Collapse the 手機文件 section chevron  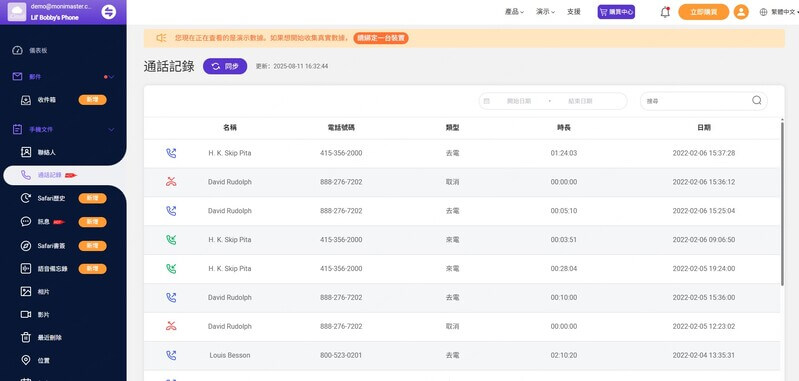coord(111,129)
